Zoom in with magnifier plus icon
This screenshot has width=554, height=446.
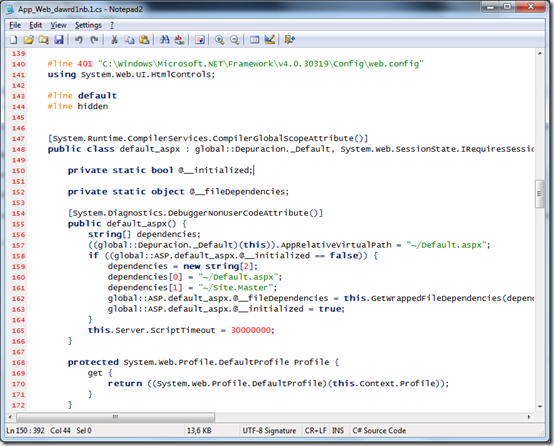[219, 40]
